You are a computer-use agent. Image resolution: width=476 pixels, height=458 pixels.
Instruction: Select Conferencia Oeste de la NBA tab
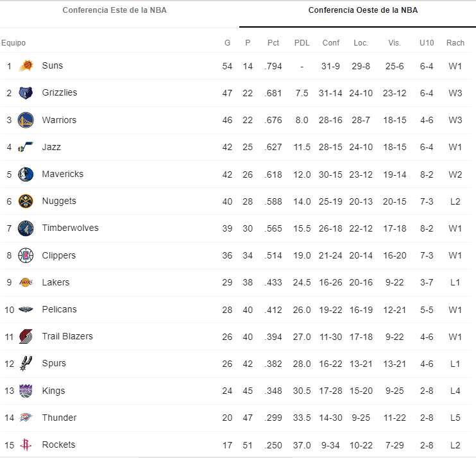click(362, 10)
